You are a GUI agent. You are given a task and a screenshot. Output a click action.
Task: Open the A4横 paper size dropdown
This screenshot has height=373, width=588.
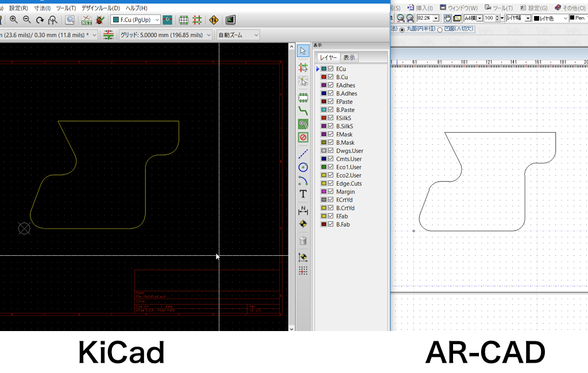[x=473, y=18]
